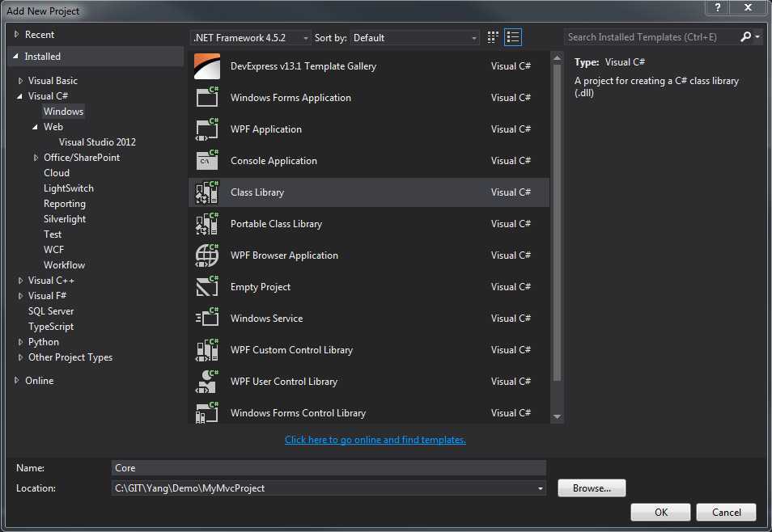Select the Test category
This screenshot has height=532, width=772.
click(53, 234)
